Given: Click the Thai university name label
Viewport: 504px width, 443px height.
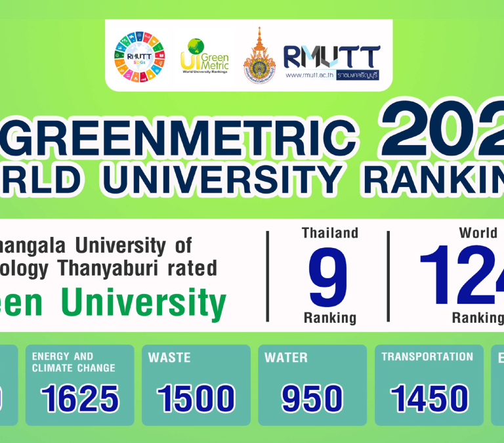Looking at the screenshot, I should tap(358, 75).
